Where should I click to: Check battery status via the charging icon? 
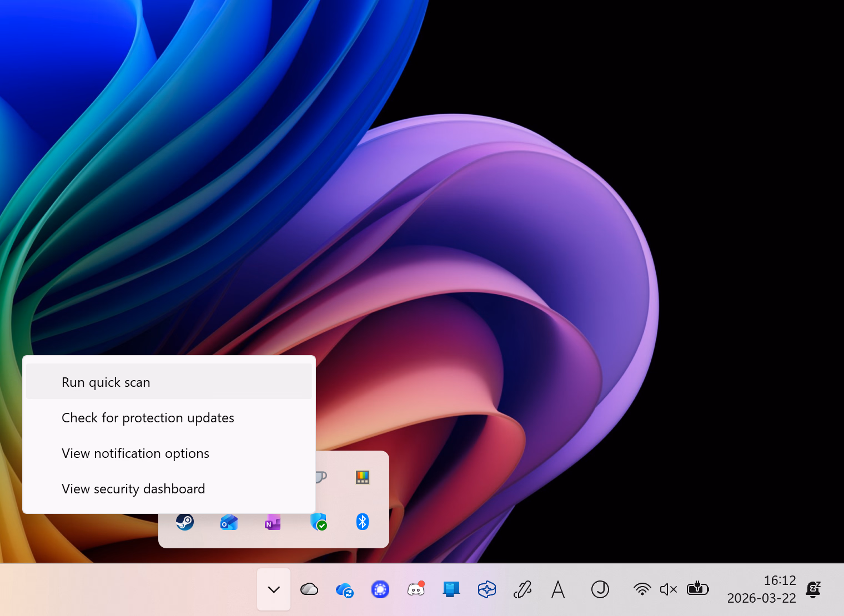697,589
